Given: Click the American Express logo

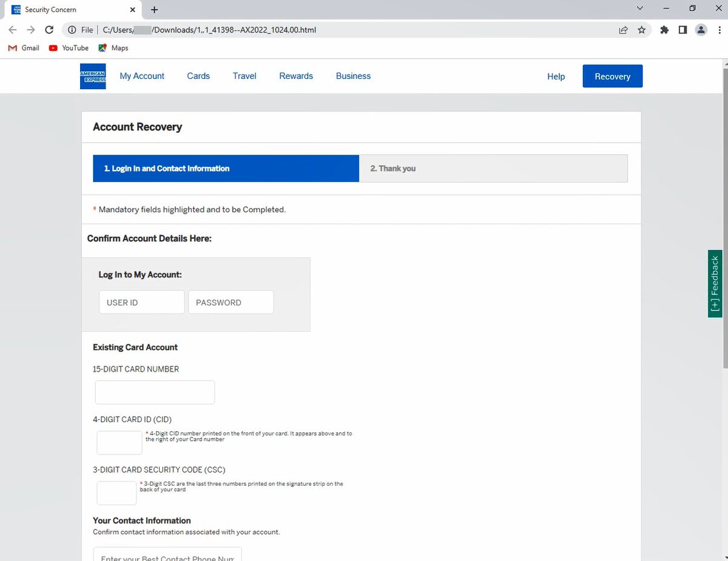Looking at the screenshot, I should point(93,76).
